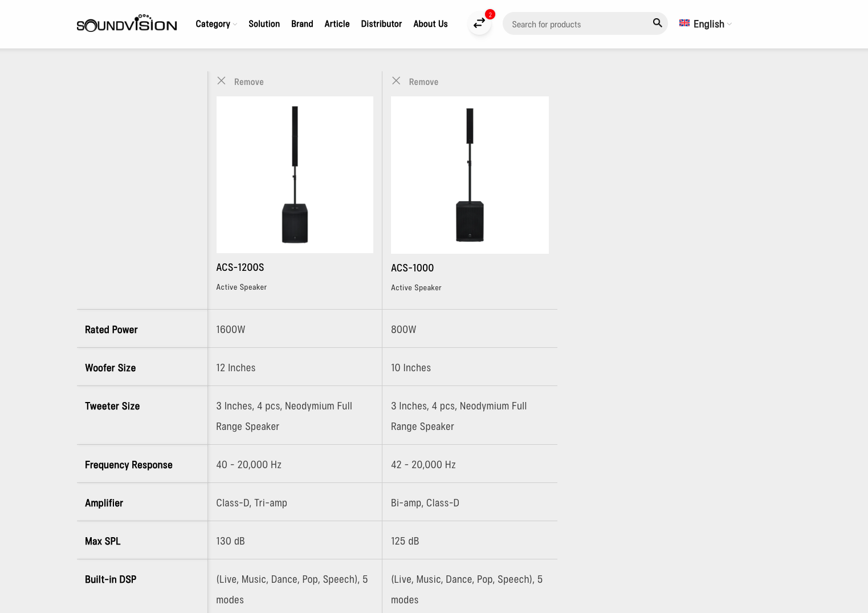Image resolution: width=868 pixels, height=613 pixels.
Task: Open the ACS-1200S product title link
Action: (240, 267)
